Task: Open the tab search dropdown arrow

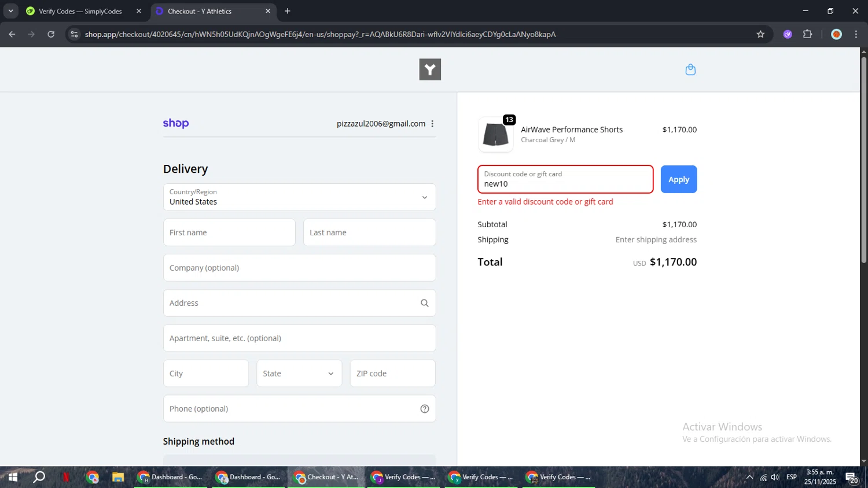Action: point(10,11)
